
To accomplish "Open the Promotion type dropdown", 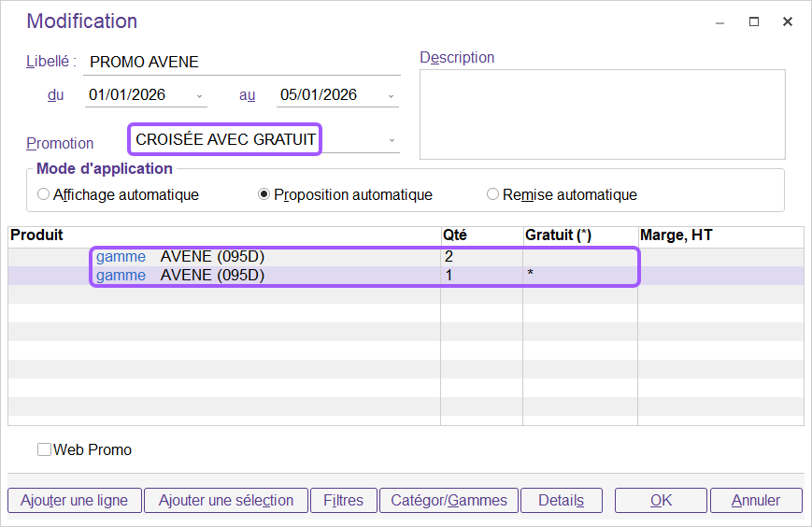I will (392, 140).
